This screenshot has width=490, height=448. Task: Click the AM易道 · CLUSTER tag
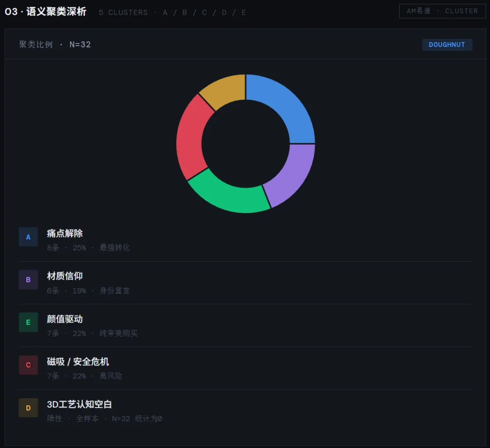click(442, 11)
